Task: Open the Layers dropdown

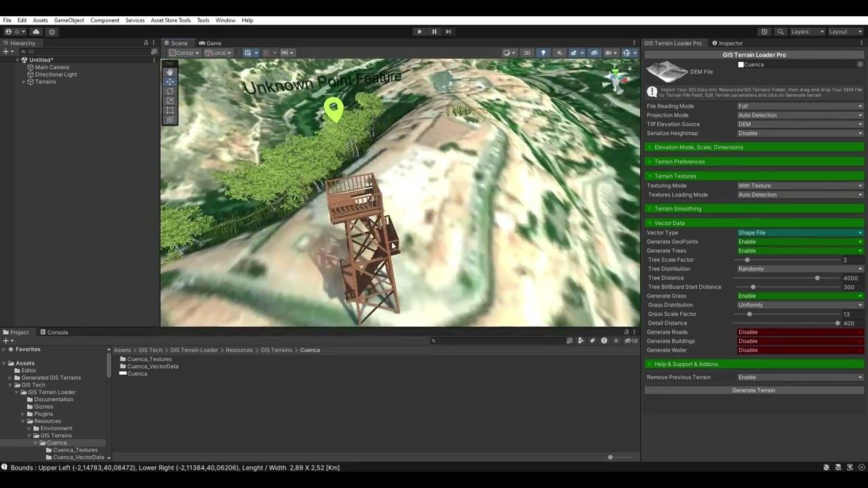Action: click(x=807, y=31)
